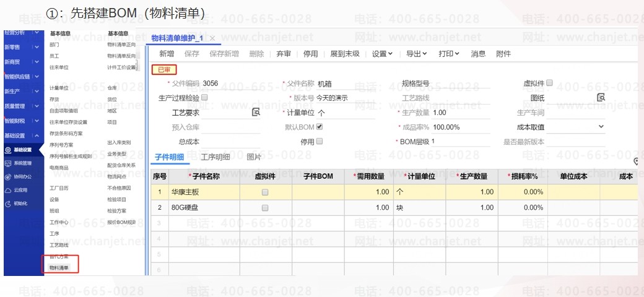This screenshot has height=297, width=644.
Task: Expand the 智能财税 sidebar menu
Action: point(37,121)
